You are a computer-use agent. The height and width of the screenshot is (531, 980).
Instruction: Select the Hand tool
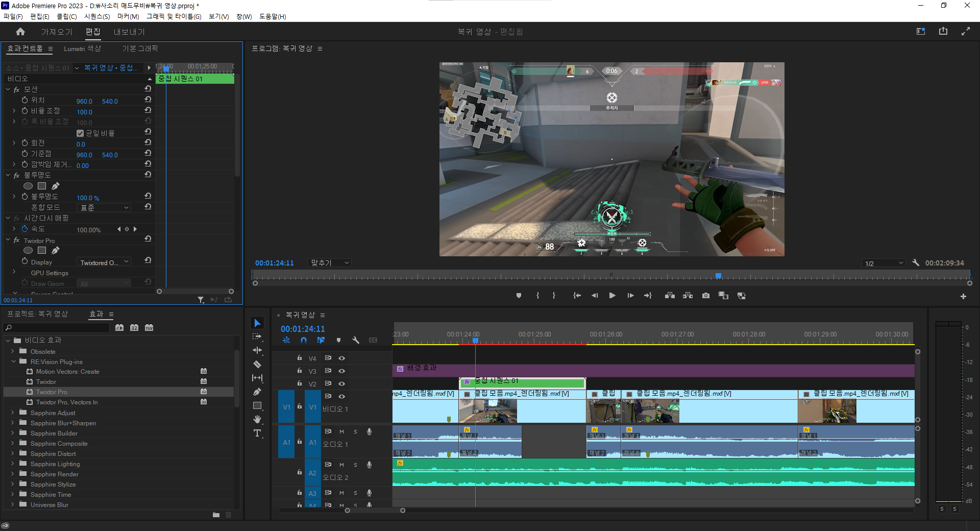(257, 419)
